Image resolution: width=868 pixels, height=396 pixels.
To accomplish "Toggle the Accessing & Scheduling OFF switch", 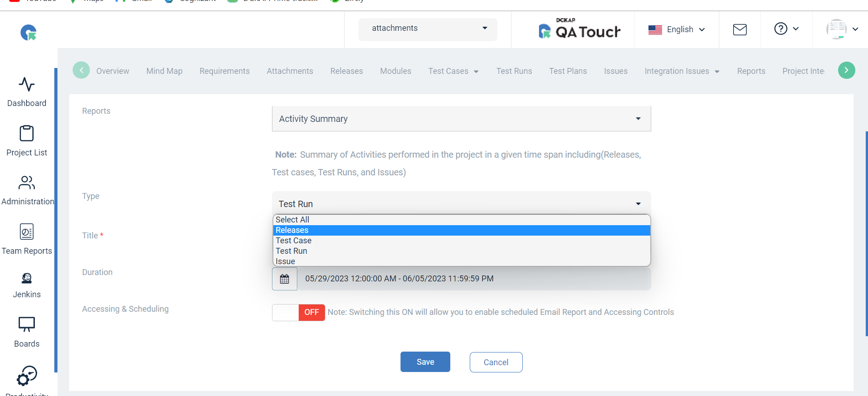I will [x=299, y=312].
